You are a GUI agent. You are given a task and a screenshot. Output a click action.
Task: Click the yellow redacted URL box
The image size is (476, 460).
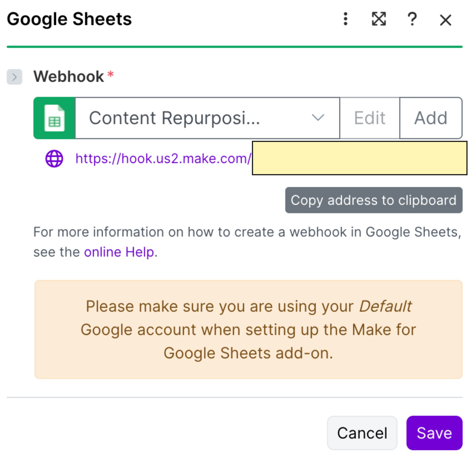[360, 158]
